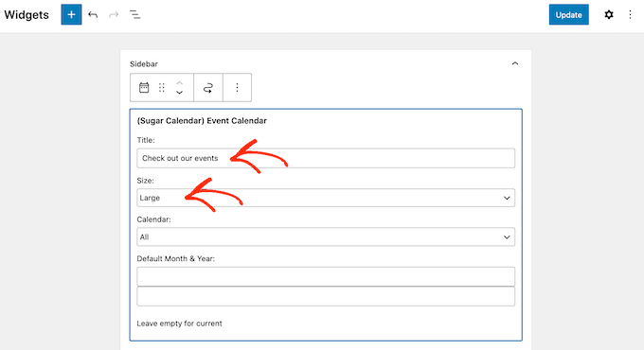Image resolution: width=644 pixels, height=350 pixels.
Task: Move the block up with arrow
Action: pos(180,83)
